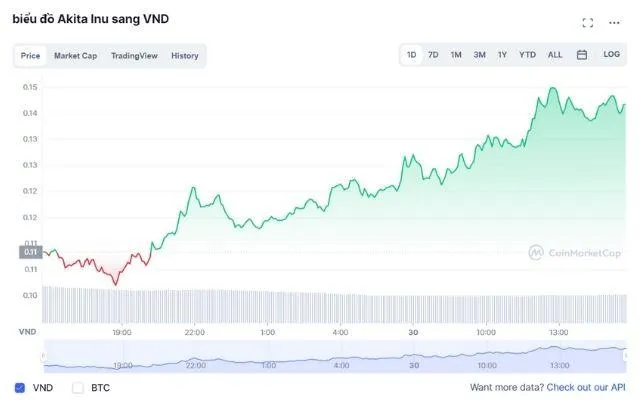Select the History tab

tap(184, 56)
